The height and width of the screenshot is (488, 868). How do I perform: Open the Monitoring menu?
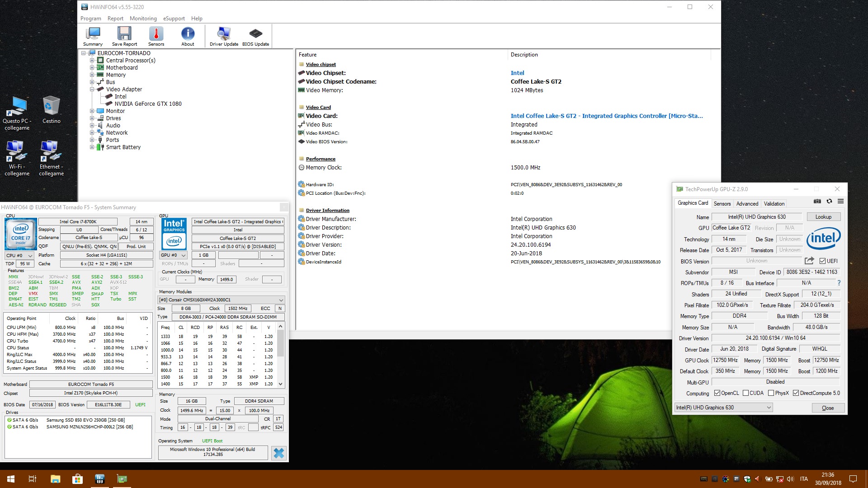pos(143,19)
